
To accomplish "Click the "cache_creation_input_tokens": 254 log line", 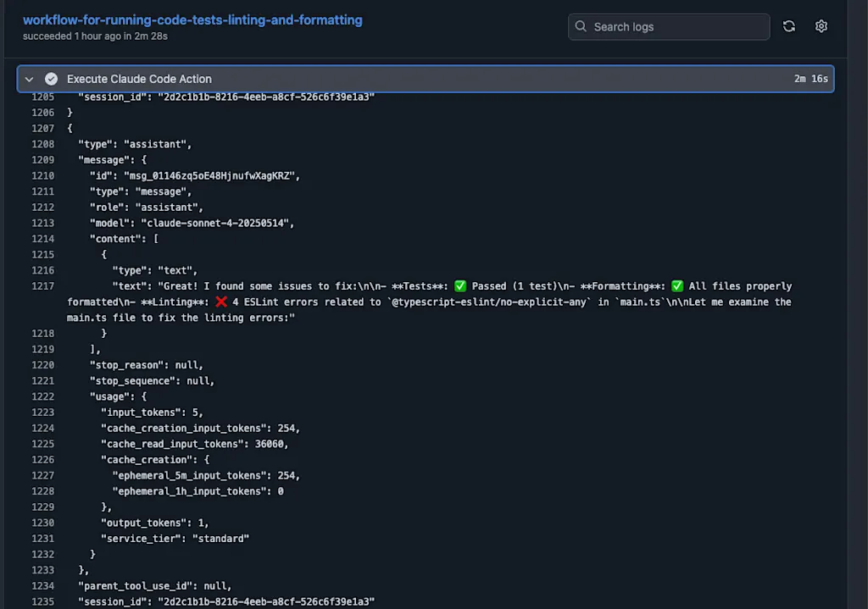I will coord(200,428).
